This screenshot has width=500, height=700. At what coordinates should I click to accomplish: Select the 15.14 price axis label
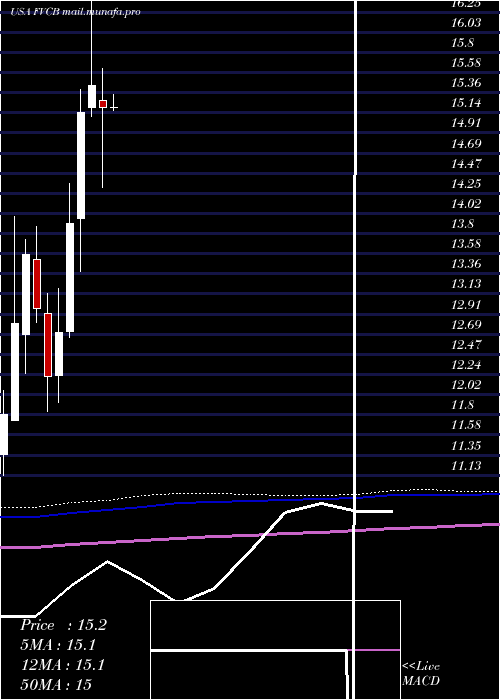(x=466, y=104)
